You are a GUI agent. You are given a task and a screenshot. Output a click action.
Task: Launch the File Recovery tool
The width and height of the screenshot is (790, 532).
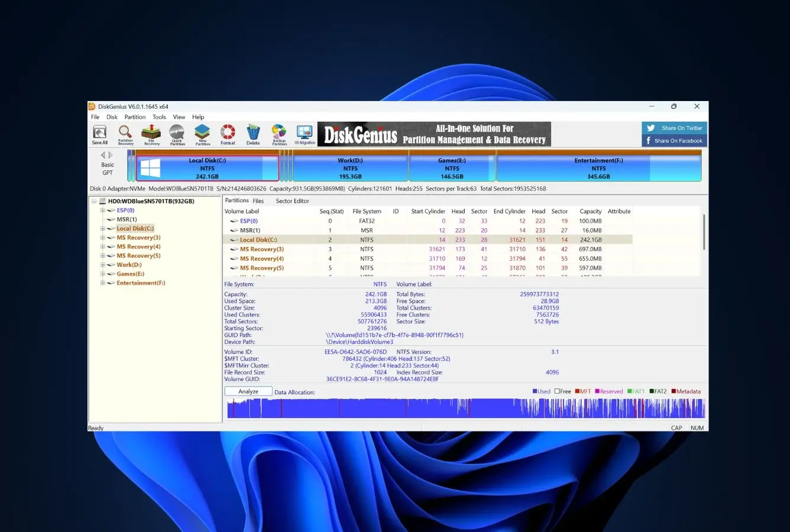tap(151, 135)
